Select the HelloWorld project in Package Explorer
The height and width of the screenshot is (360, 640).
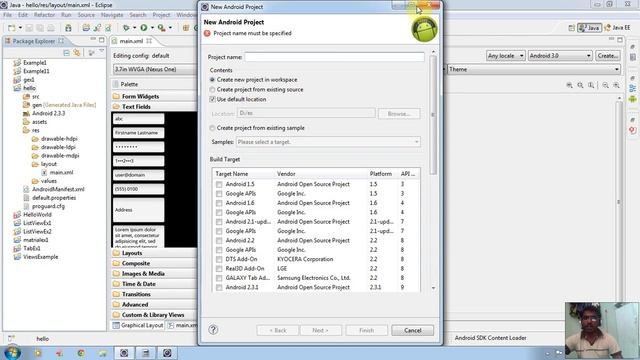37,214
